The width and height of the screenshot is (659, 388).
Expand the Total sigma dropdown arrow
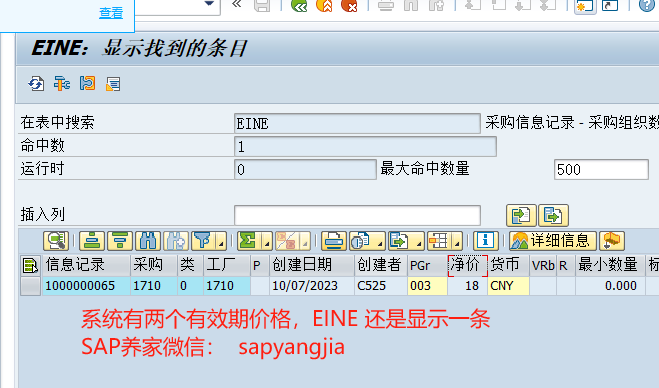click(x=267, y=242)
